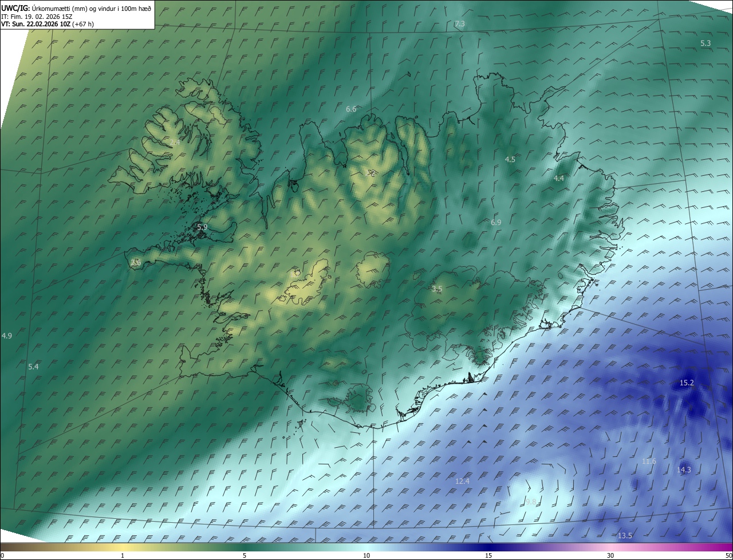The height and width of the screenshot is (560, 733).
Task: Click the map value "5.3"
Action: 706,44
